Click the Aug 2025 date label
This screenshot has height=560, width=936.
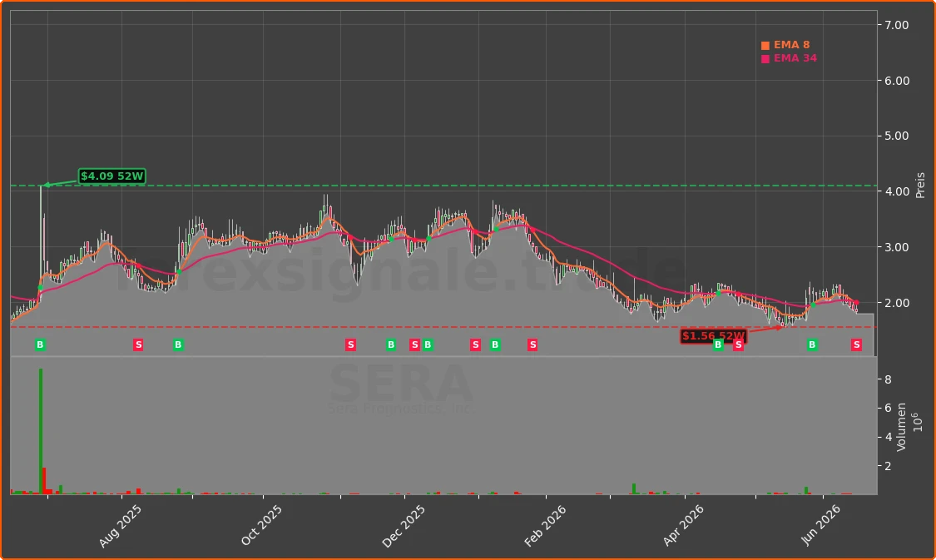(x=120, y=526)
